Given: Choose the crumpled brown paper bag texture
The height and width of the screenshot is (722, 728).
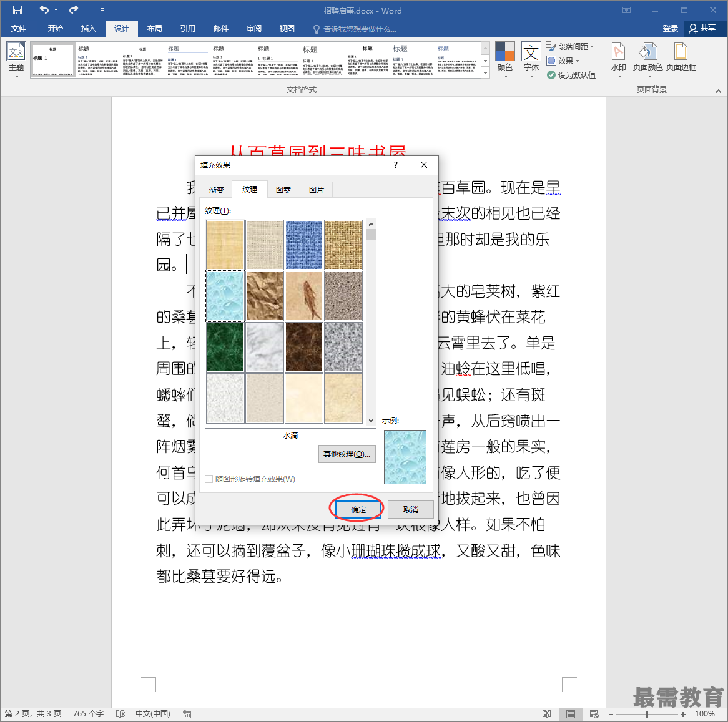Looking at the screenshot, I should click(264, 296).
